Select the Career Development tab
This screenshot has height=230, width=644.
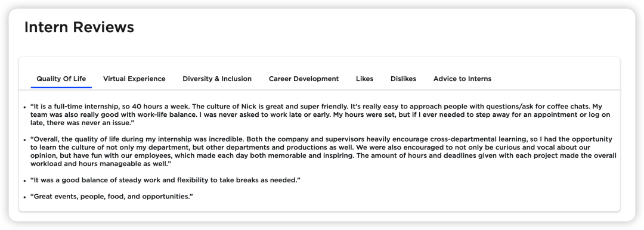pyautogui.click(x=304, y=79)
